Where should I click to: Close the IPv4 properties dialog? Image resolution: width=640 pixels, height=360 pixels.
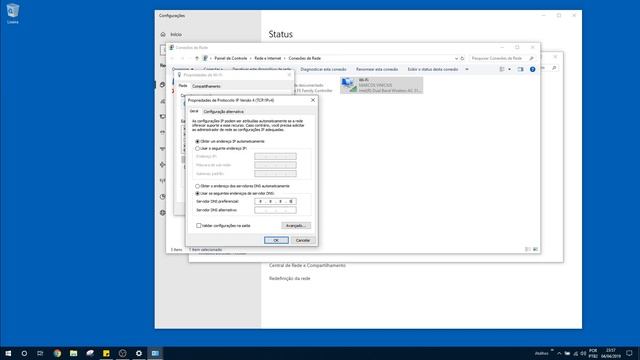[x=313, y=100]
